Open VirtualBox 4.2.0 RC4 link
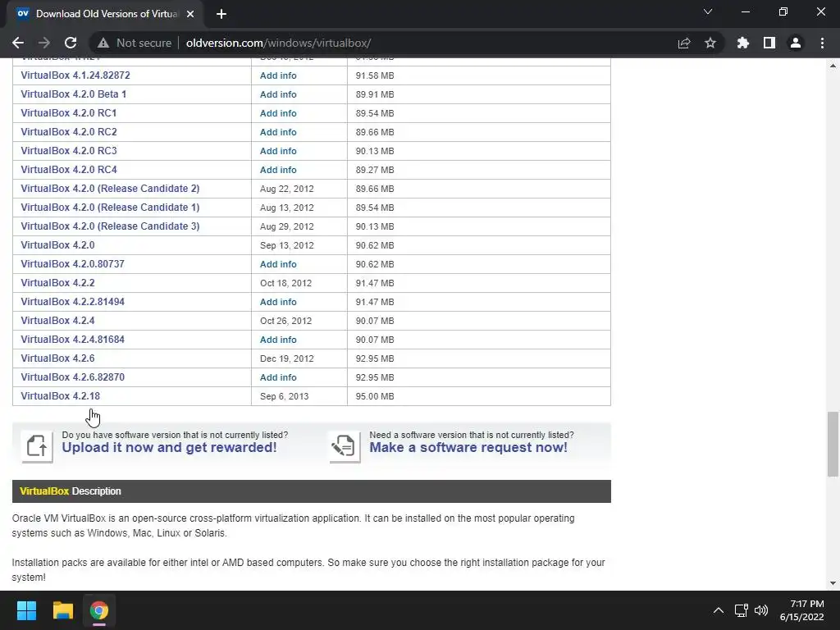 coord(69,170)
